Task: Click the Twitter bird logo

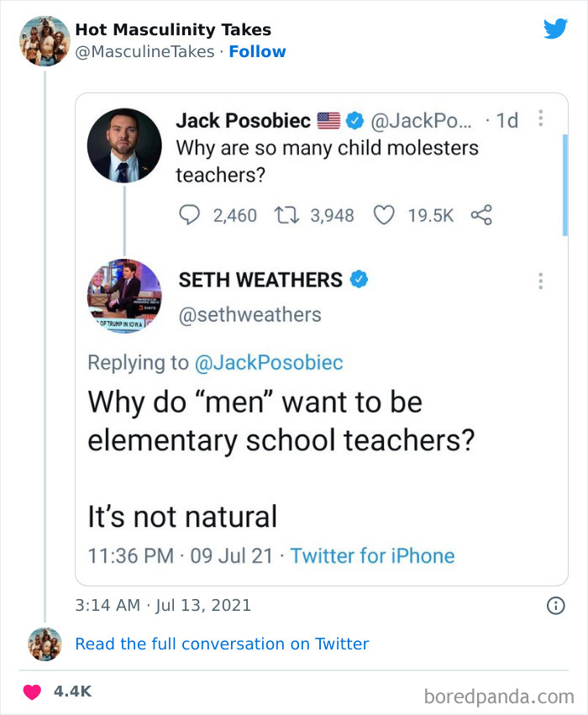Action: click(x=556, y=28)
